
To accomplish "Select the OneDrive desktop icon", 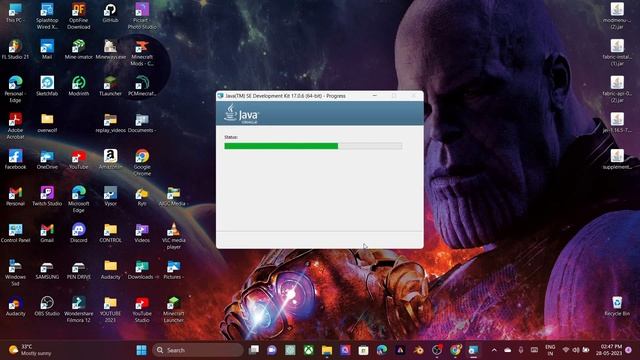I will (x=47, y=159).
